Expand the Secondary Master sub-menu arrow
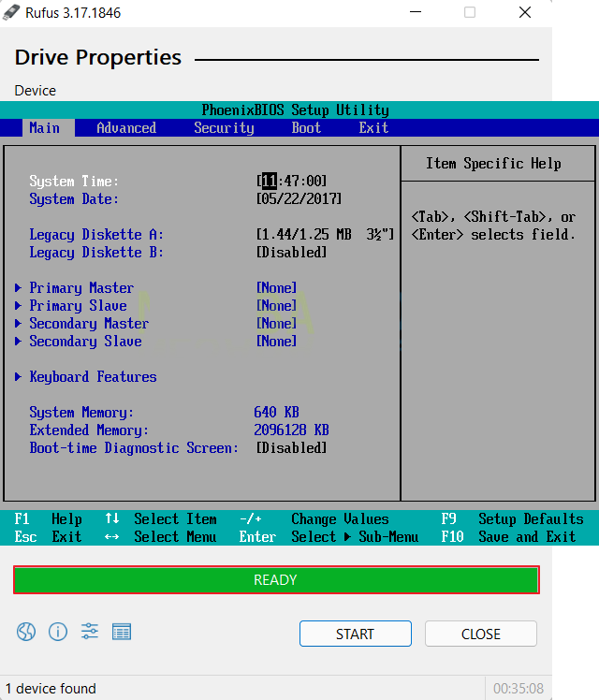Image resolution: width=599 pixels, height=700 pixels. point(19,324)
